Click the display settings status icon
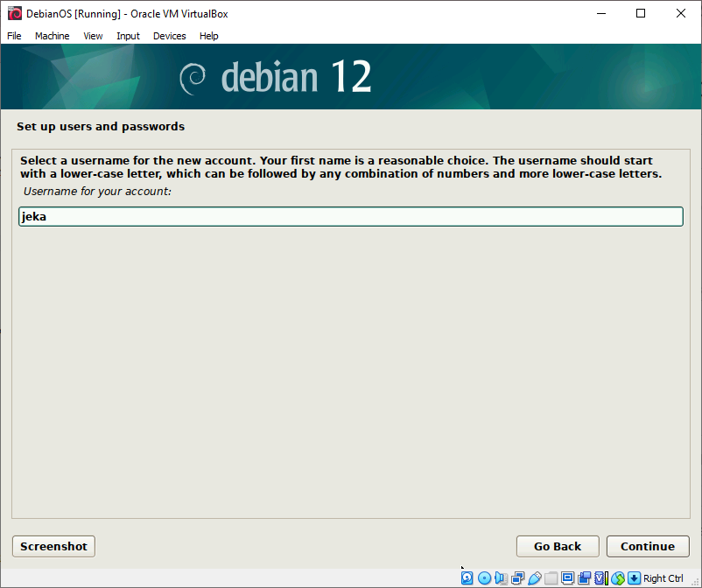The height and width of the screenshot is (588, 702). pos(568,578)
